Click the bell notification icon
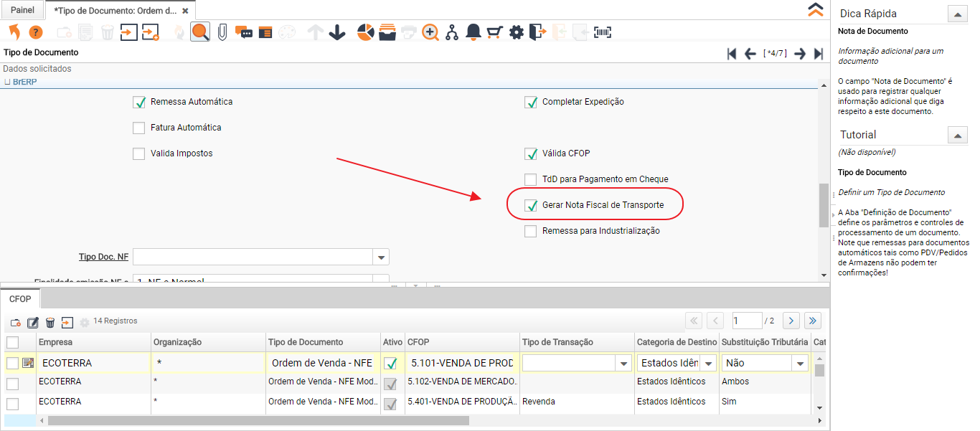The image size is (980, 431). coord(473,32)
